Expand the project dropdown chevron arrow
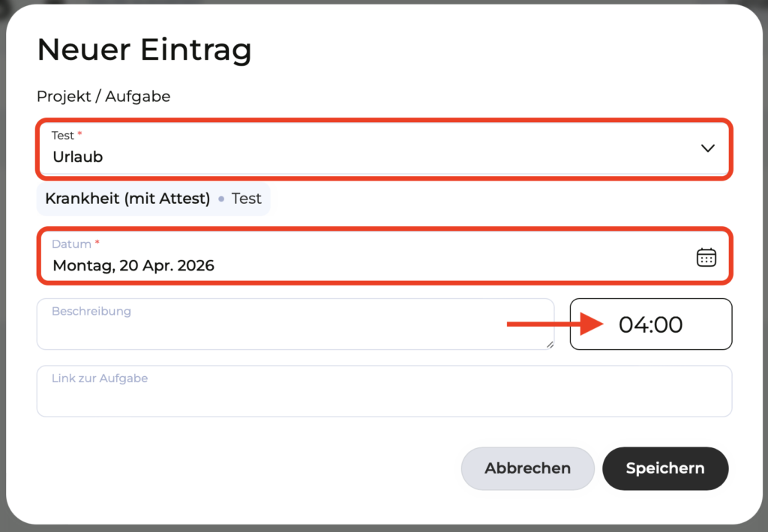 pos(707,148)
